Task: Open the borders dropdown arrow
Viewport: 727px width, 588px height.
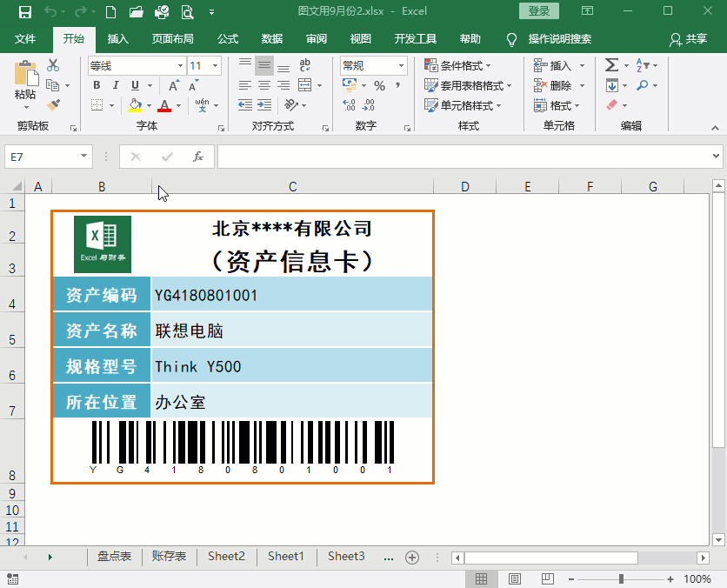Action: (111, 106)
